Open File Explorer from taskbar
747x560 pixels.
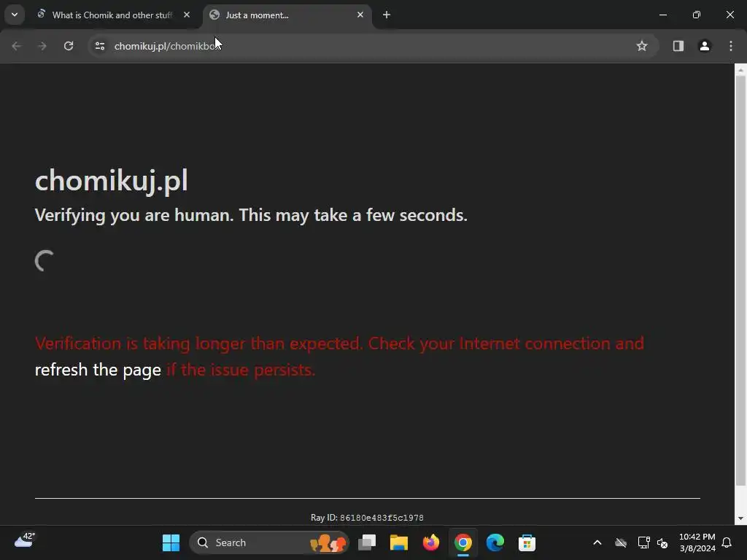399,542
